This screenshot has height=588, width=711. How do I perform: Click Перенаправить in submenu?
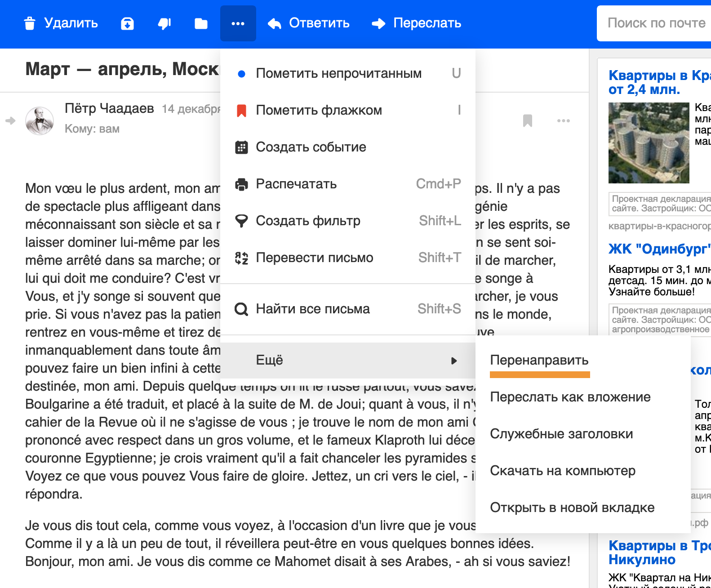click(x=583, y=360)
